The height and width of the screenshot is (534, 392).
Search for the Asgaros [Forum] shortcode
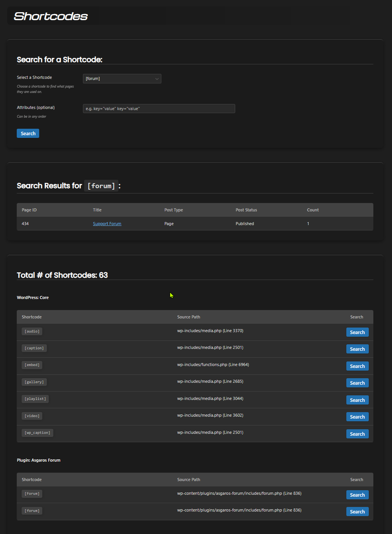tap(357, 494)
